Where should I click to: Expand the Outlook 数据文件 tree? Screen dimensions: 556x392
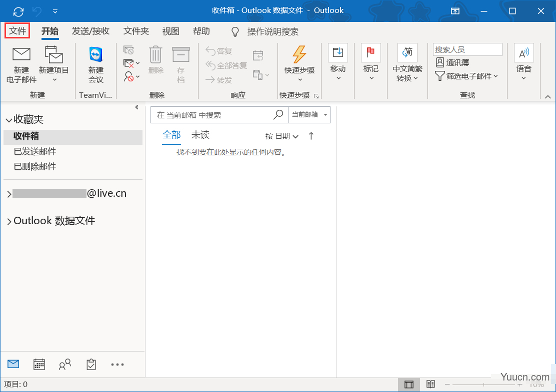click(9, 222)
